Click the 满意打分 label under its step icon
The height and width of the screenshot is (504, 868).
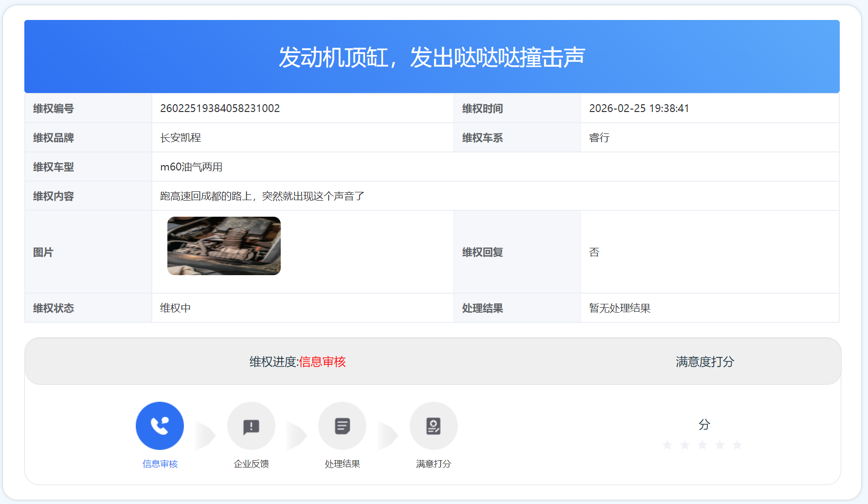pyautogui.click(x=434, y=464)
